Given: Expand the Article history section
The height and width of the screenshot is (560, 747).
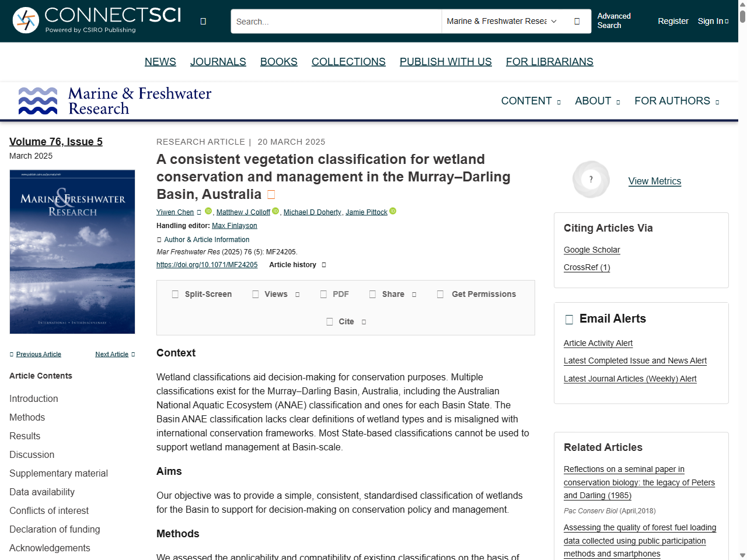Looking at the screenshot, I should coord(297,265).
